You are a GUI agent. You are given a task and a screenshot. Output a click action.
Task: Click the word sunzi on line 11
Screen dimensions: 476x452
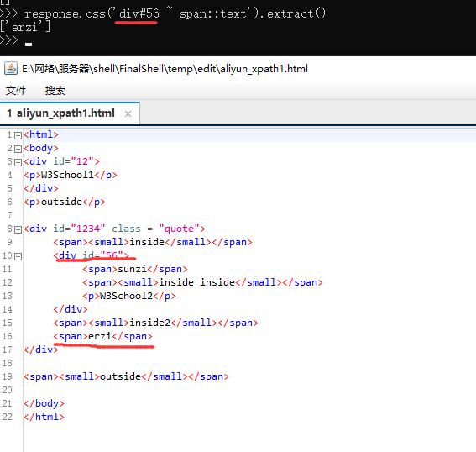point(133,269)
